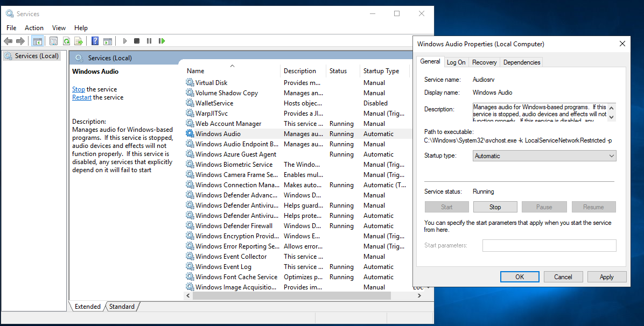Image resolution: width=644 pixels, height=326 pixels.
Task: Select the Windows Camera Frame Se... row
Action: (298, 174)
